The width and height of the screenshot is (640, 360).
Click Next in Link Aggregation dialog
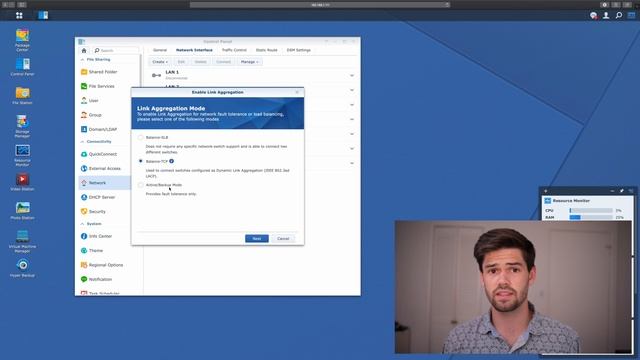click(257, 239)
